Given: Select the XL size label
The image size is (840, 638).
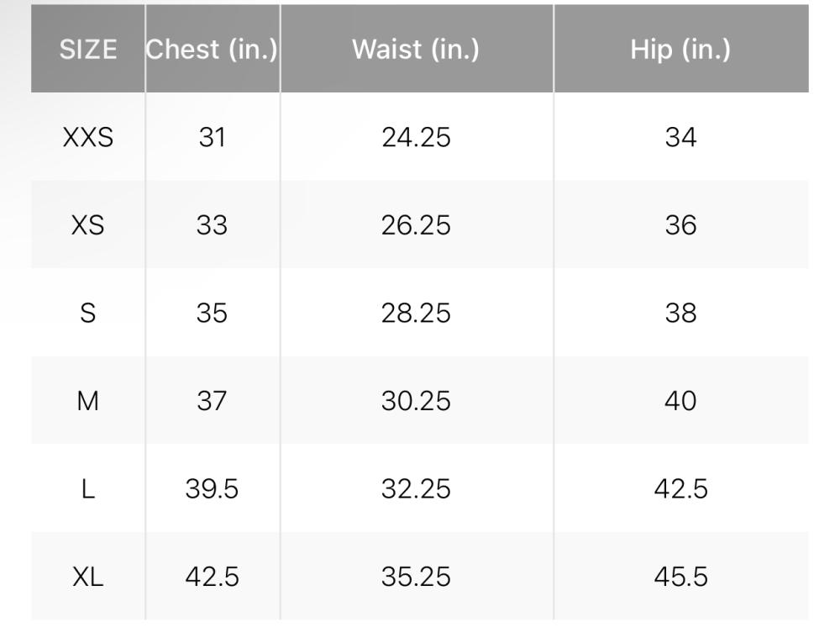Looking at the screenshot, I should (x=88, y=577).
